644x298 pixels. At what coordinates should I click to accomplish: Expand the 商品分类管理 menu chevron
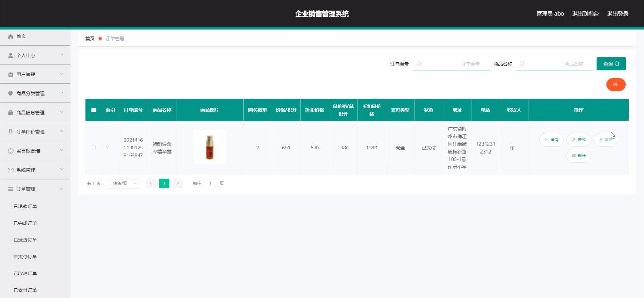(x=62, y=93)
